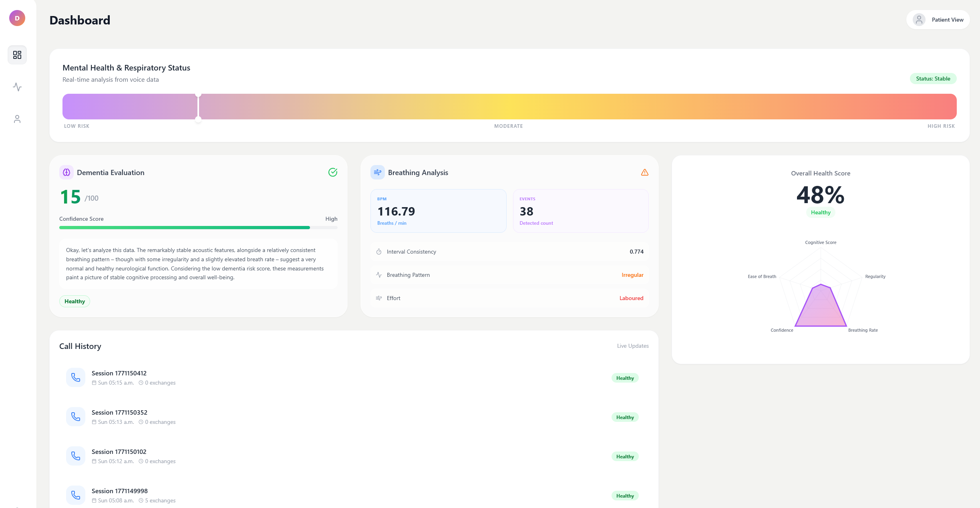Click the Live Updates label
The image size is (980, 508).
click(x=632, y=346)
